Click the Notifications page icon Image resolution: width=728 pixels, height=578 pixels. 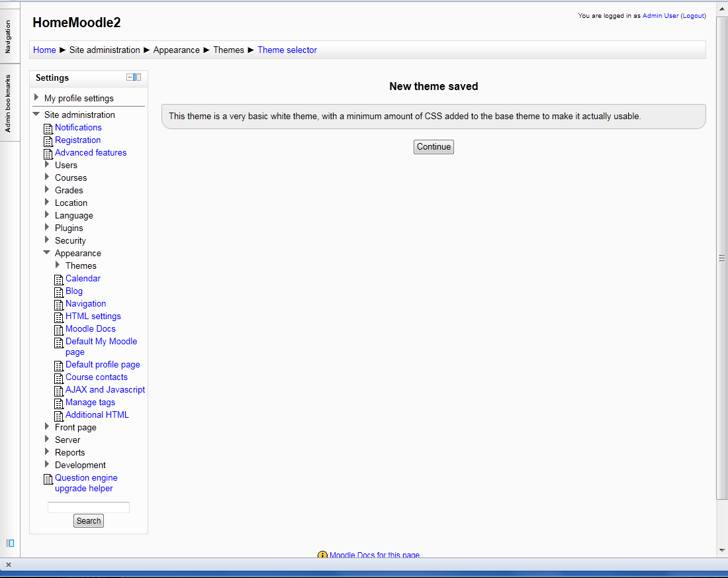click(48, 128)
